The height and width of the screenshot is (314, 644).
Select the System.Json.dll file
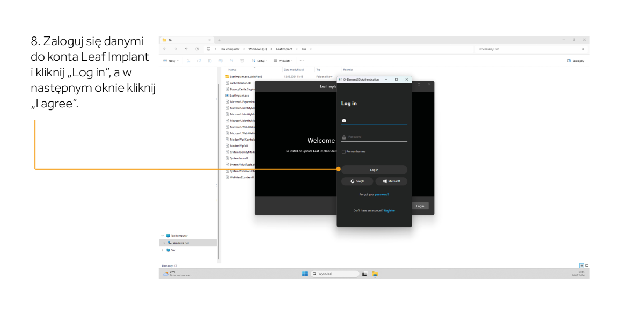(237, 158)
